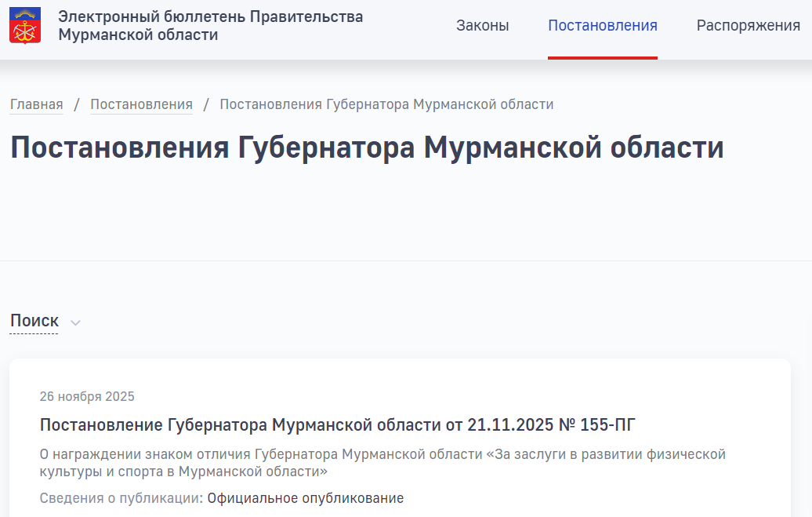Open the Электронный бюллетень Правительства site title

click(x=210, y=26)
